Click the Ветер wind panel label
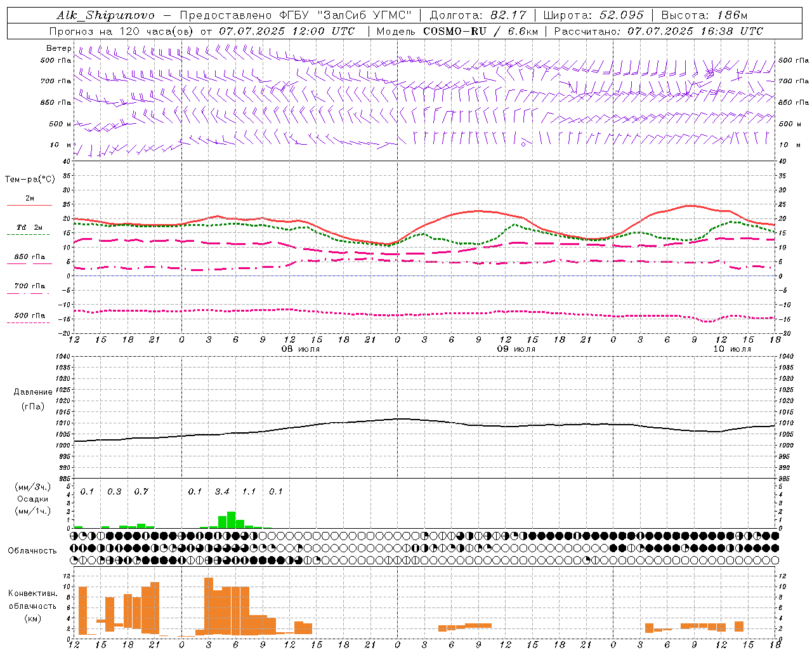Viewport: 812px width, 650px height. click(x=59, y=48)
